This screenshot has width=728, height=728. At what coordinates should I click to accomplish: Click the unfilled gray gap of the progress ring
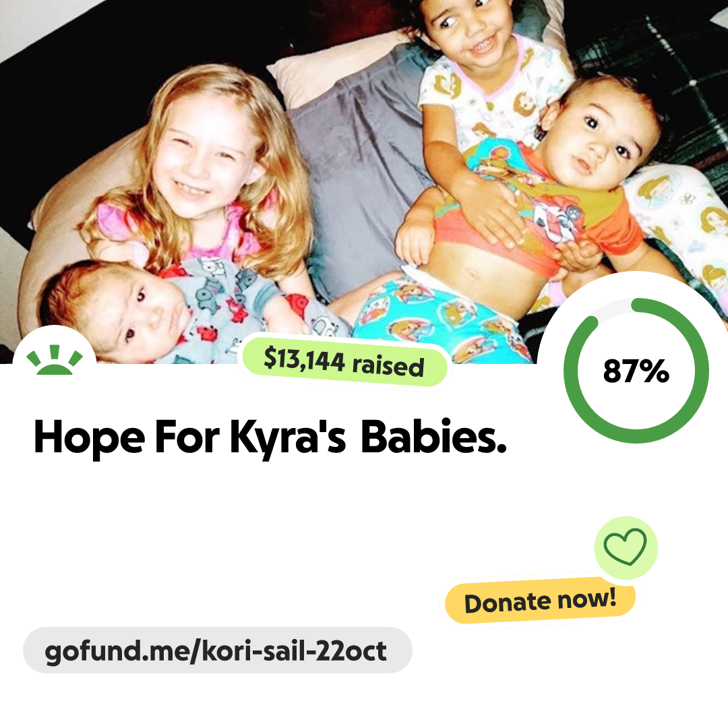612,307
